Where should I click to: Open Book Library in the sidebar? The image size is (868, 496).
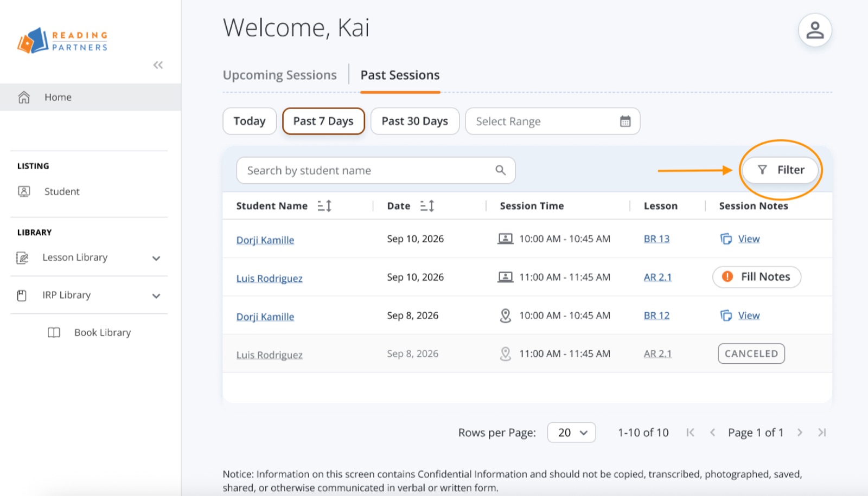[90, 332]
